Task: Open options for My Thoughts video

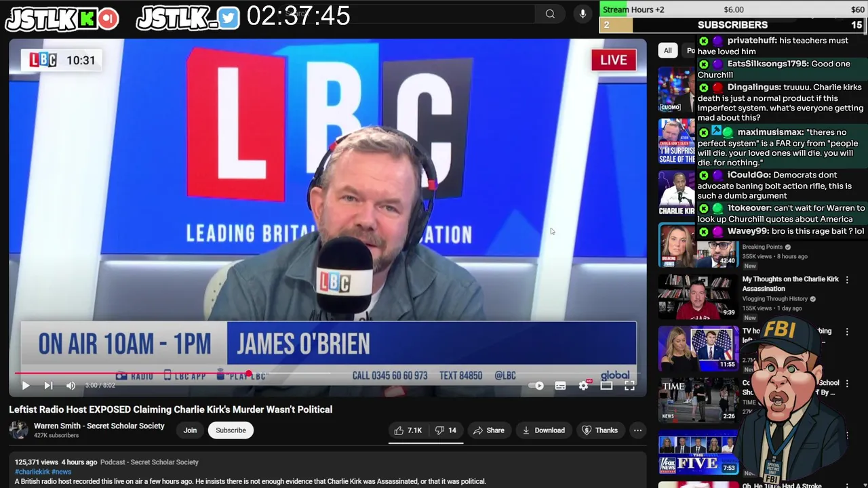Action: coord(847,279)
